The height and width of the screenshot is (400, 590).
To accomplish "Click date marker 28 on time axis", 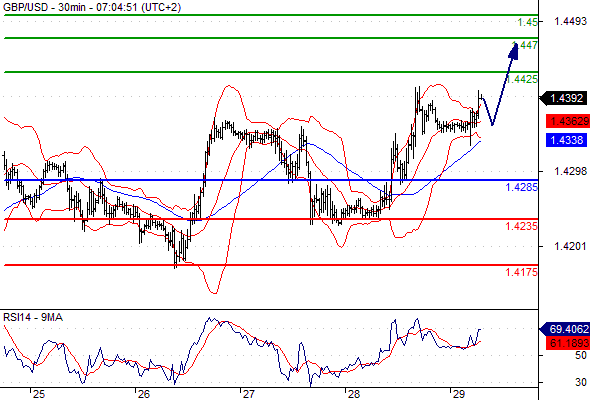I will (x=354, y=394).
